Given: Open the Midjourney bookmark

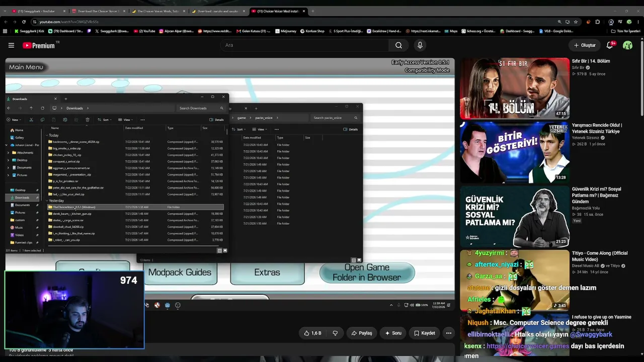Looking at the screenshot, I should [x=286, y=31].
